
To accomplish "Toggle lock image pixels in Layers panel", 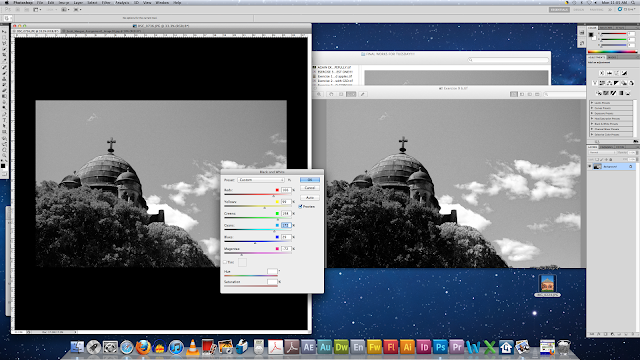I will tap(602, 160).
